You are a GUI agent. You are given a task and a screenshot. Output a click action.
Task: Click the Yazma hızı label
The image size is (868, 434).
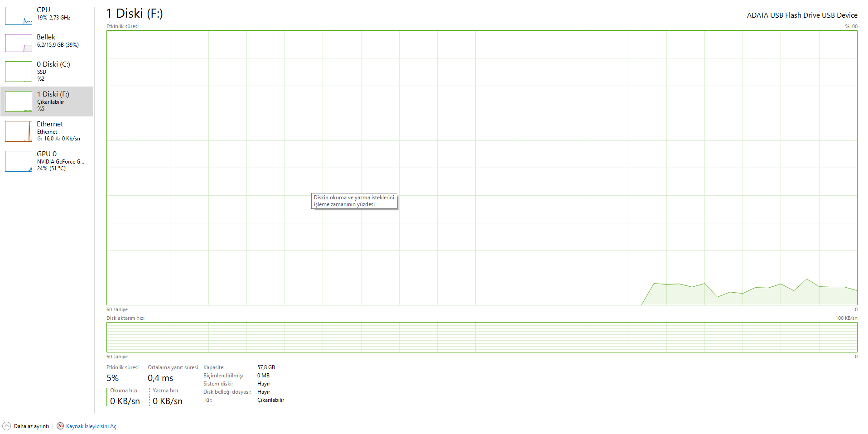pos(165,391)
